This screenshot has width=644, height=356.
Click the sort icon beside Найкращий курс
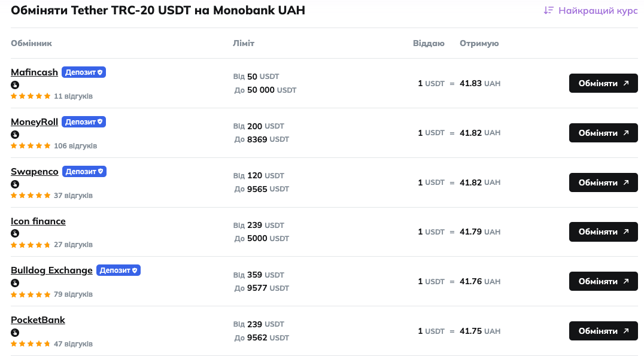pos(549,10)
